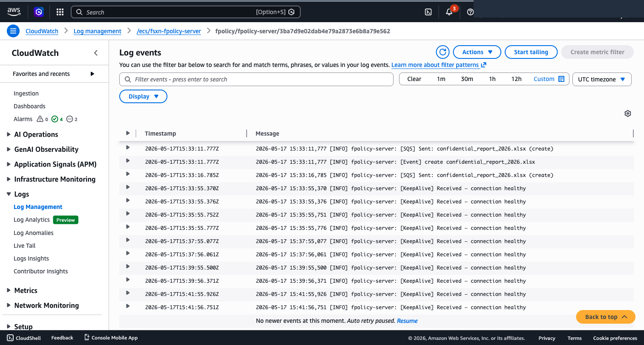Go to Log management breadcrumb
This screenshot has height=345, width=644.
coord(98,31)
